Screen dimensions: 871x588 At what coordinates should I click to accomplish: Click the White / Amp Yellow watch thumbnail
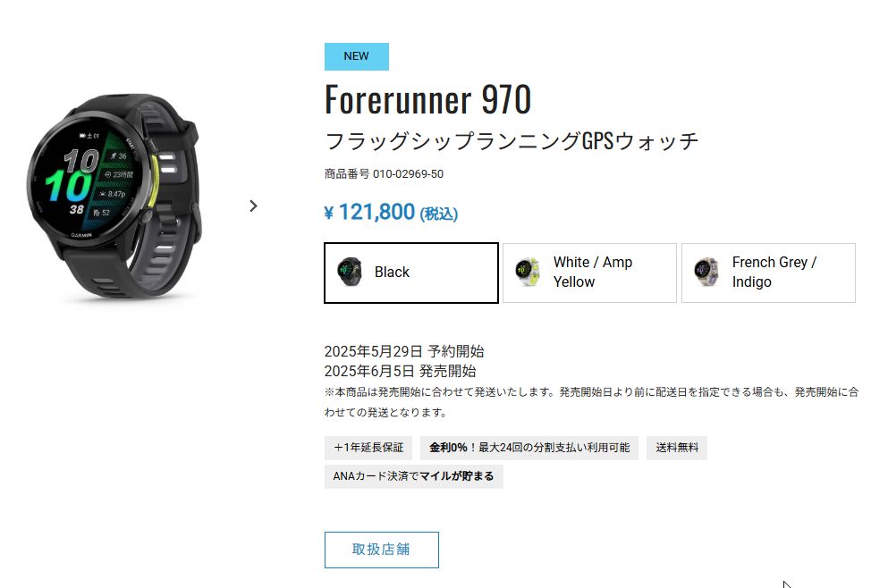[528, 272]
